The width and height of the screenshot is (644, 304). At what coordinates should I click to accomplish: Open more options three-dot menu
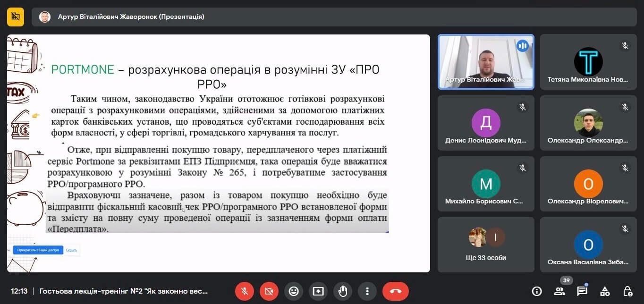367,291
